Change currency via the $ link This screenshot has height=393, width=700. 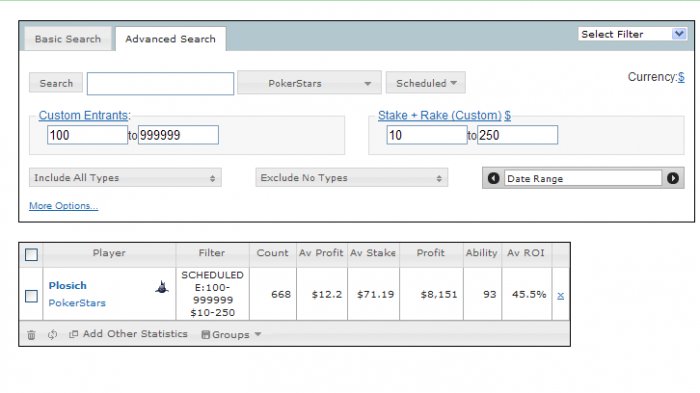pyautogui.click(x=681, y=77)
